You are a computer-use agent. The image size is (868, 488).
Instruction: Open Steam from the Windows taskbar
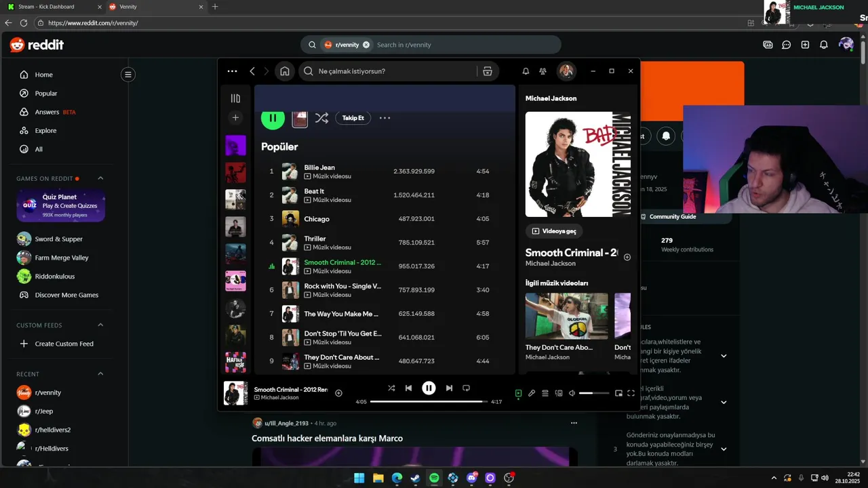click(x=415, y=478)
